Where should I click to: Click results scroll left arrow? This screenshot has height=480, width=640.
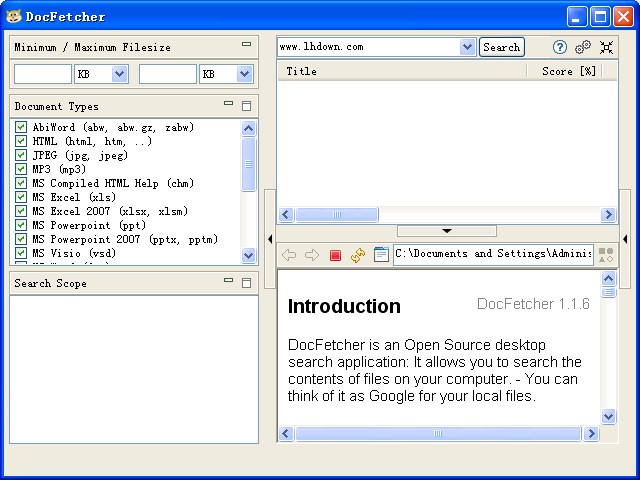click(286, 214)
